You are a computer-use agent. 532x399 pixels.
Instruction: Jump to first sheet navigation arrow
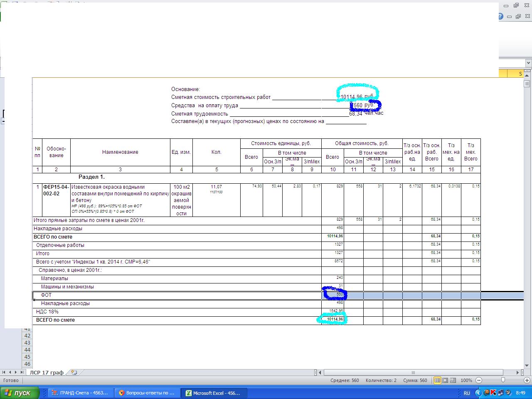point(5,372)
